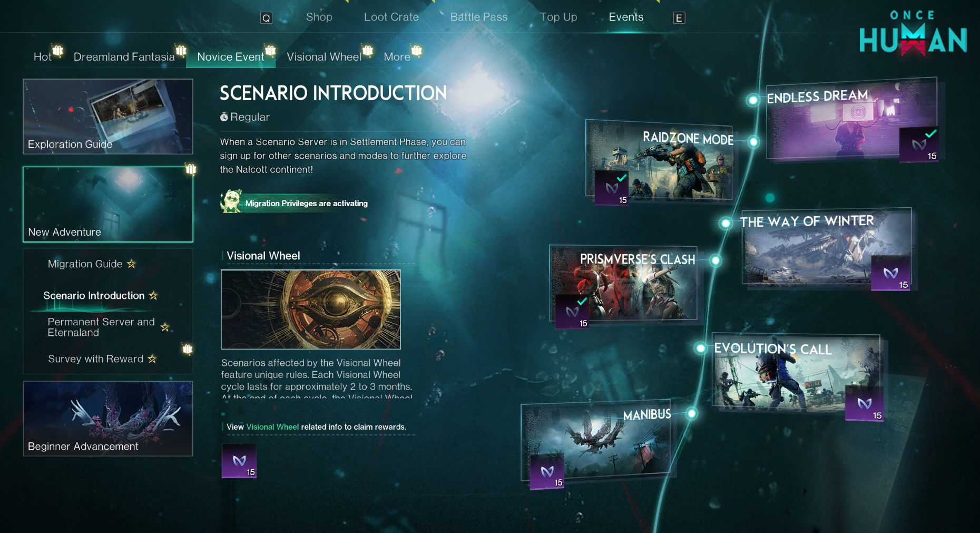The height and width of the screenshot is (533, 980).
Task: Switch to the Dreamland Fantasia tab
Action: coord(124,56)
